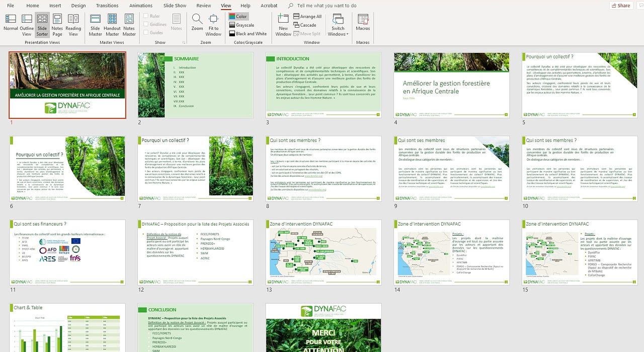Switch to the Transitions tab
This screenshot has height=352, width=644.
click(x=107, y=6)
